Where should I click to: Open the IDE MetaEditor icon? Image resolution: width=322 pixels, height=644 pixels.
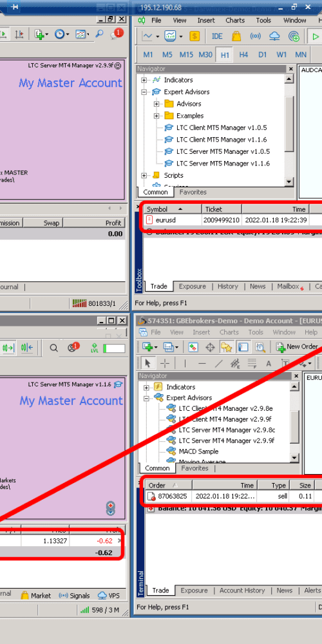217,36
